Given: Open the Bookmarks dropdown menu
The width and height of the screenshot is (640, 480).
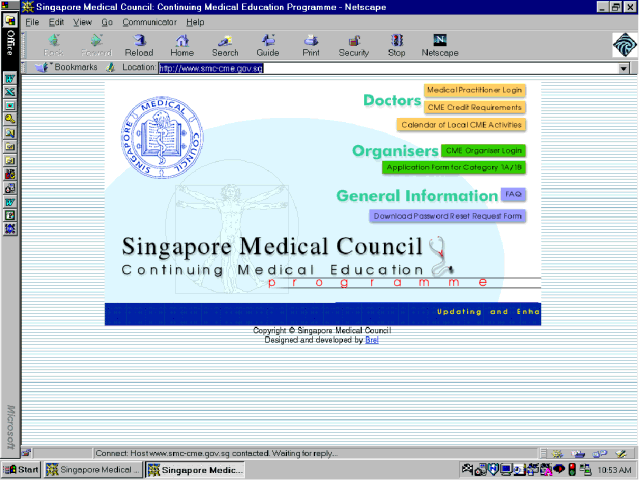Looking at the screenshot, I should click(66, 67).
